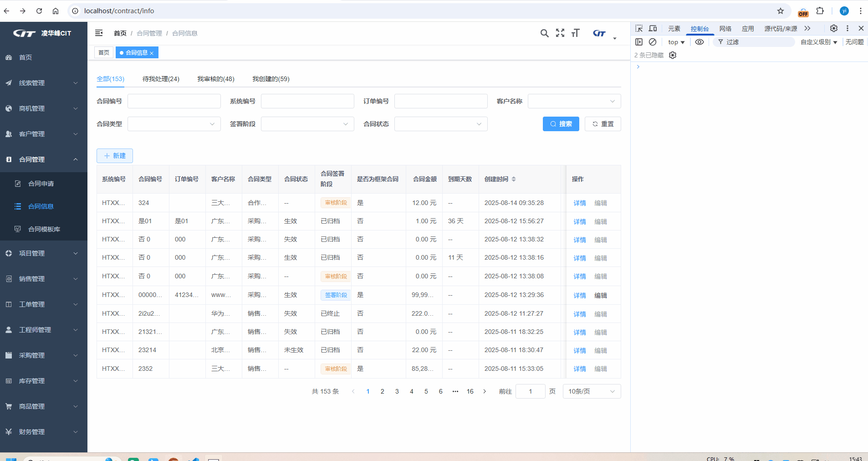
Task: Open 合同模板库 submenu item
Action: click(x=44, y=229)
